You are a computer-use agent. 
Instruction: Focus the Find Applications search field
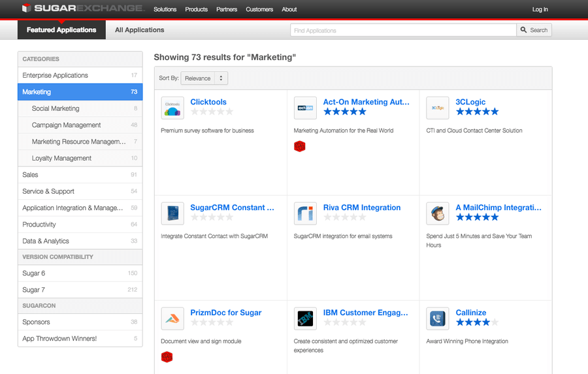[x=403, y=30]
